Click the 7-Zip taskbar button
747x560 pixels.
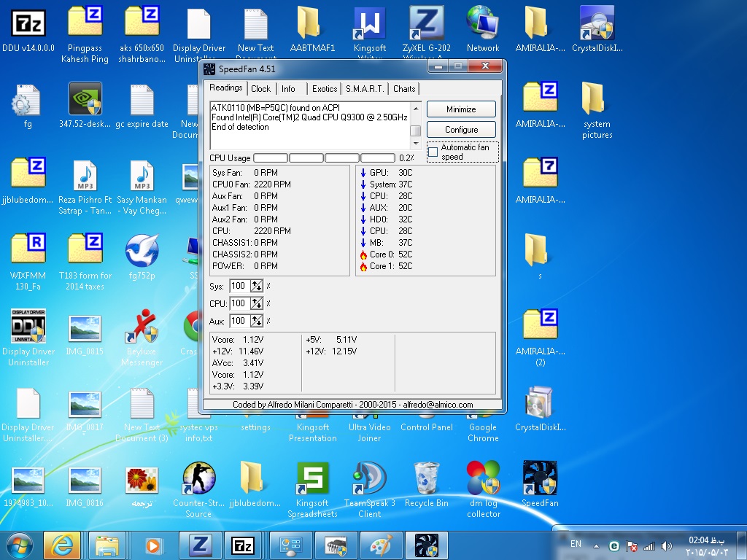pyautogui.click(x=243, y=545)
